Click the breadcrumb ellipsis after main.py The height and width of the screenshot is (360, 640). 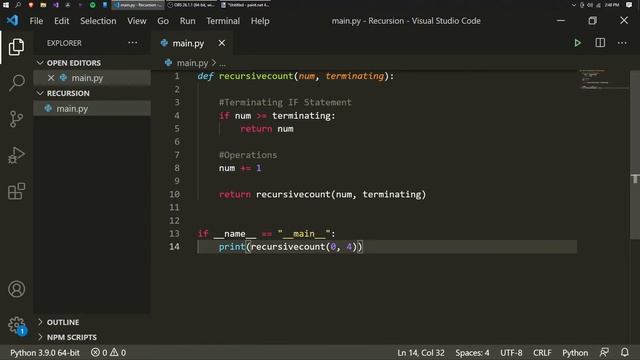(222, 63)
